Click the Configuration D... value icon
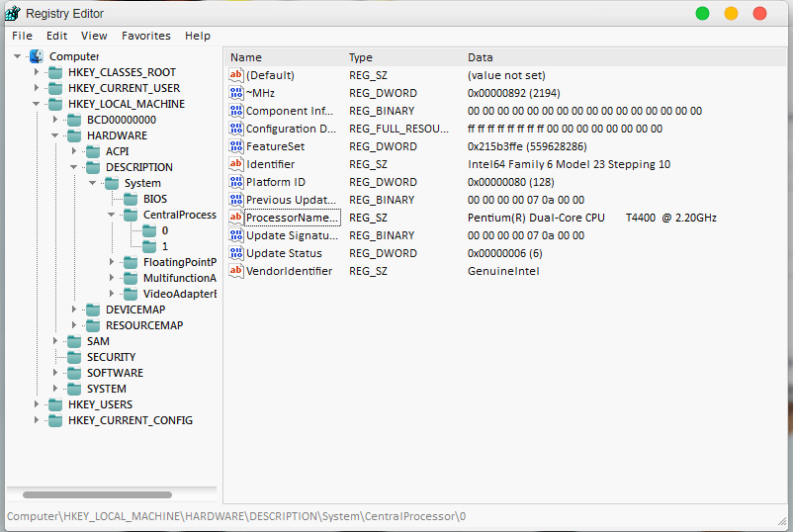Image resolution: width=793 pixels, height=532 pixels. pyautogui.click(x=236, y=129)
